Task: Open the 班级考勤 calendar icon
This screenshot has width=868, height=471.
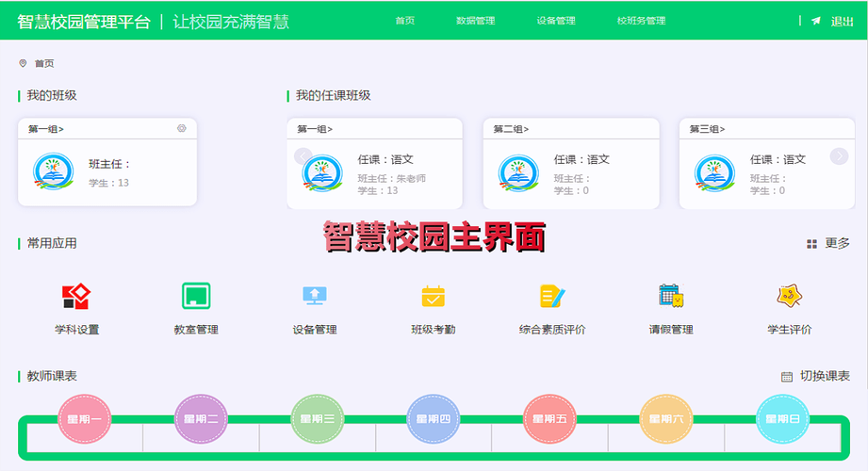Action: pyautogui.click(x=433, y=297)
